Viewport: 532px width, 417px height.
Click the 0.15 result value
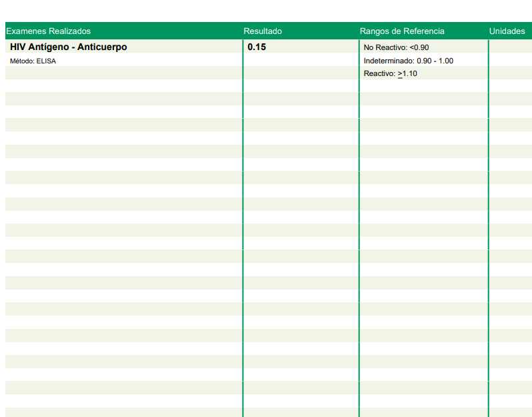[x=257, y=47]
